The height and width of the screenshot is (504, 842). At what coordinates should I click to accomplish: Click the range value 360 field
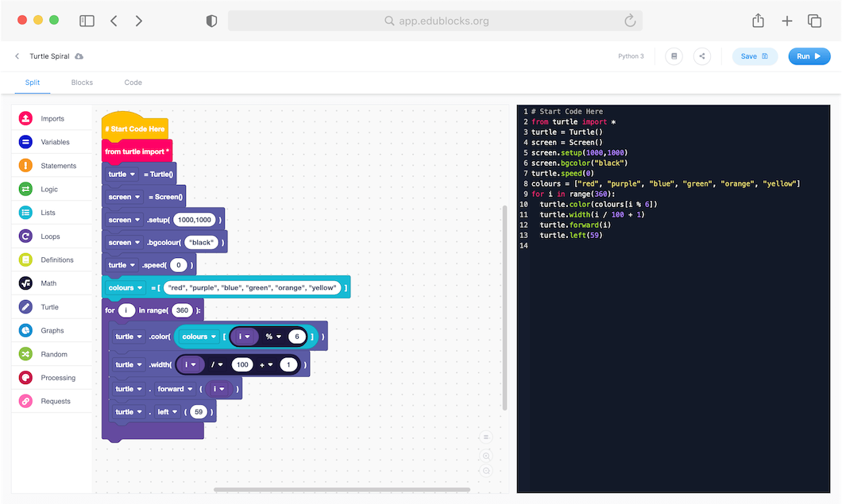point(181,310)
